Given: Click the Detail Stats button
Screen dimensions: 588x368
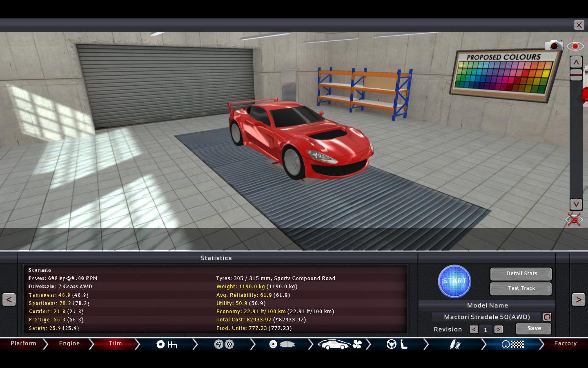Looking at the screenshot, I should [x=521, y=274].
